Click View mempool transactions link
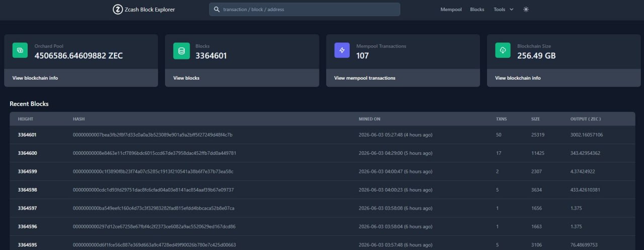The image size is (644, 250). pyautogui.click(x=365, y=78)
